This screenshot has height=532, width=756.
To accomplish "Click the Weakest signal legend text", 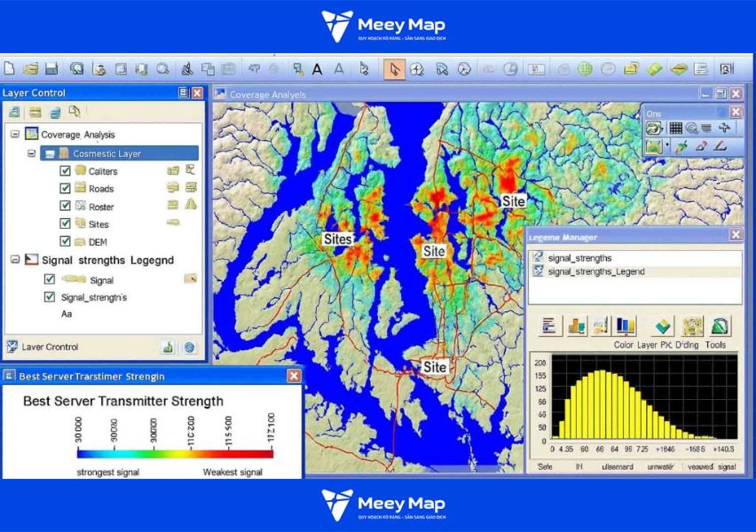I will tap(232, 473).
